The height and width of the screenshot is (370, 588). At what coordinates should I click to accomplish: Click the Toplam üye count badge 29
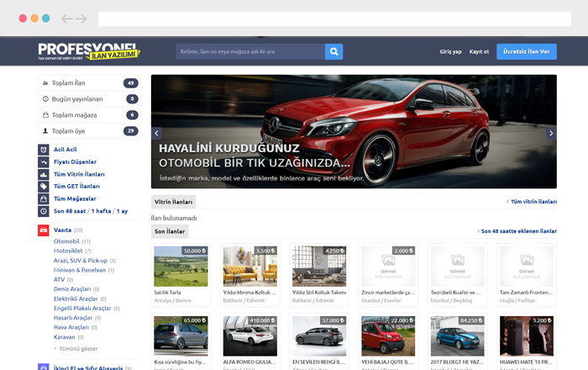(x=130, y=131)
